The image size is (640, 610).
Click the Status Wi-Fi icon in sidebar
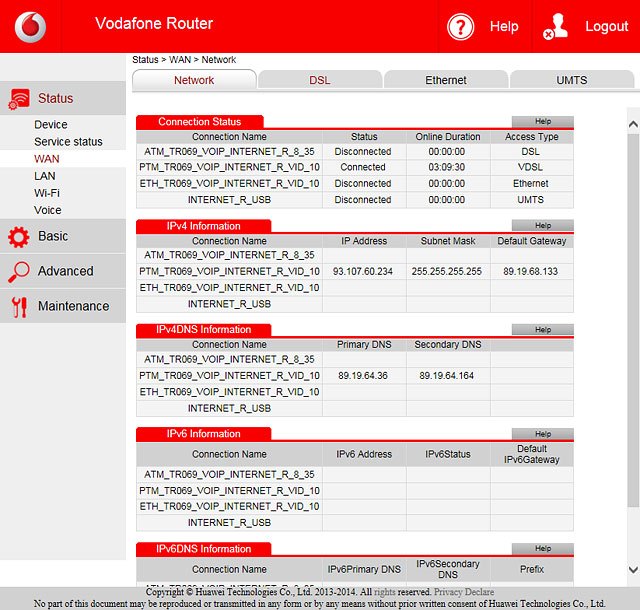[19, 99]
